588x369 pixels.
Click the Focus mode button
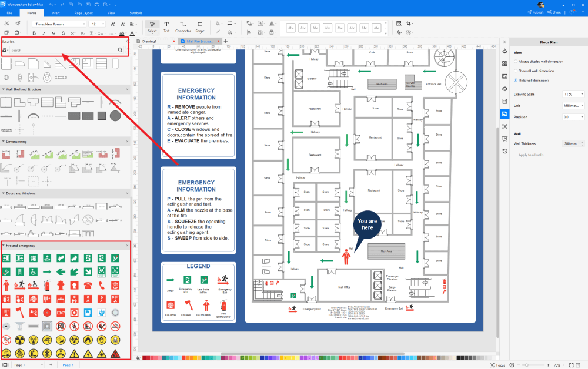(x=497, y=365)
